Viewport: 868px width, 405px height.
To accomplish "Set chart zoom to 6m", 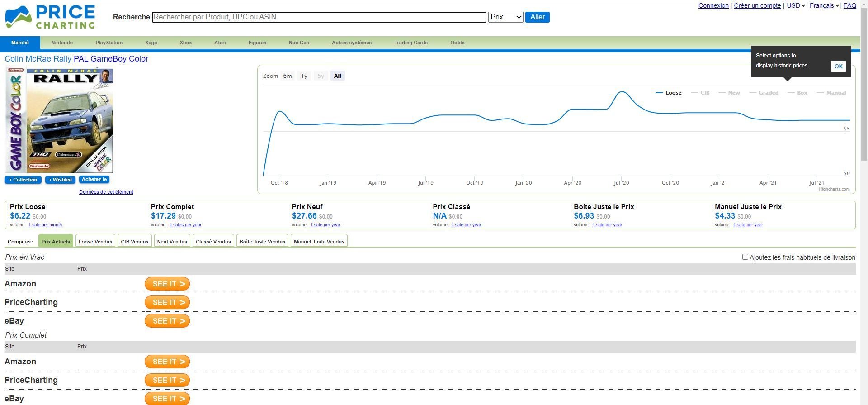I will click(x=288, y=76).
